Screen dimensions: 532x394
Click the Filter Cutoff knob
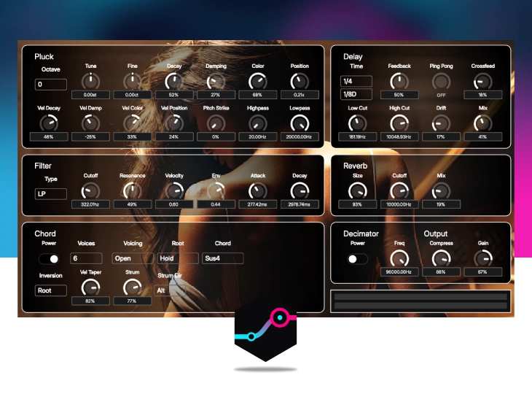(90, 191)
